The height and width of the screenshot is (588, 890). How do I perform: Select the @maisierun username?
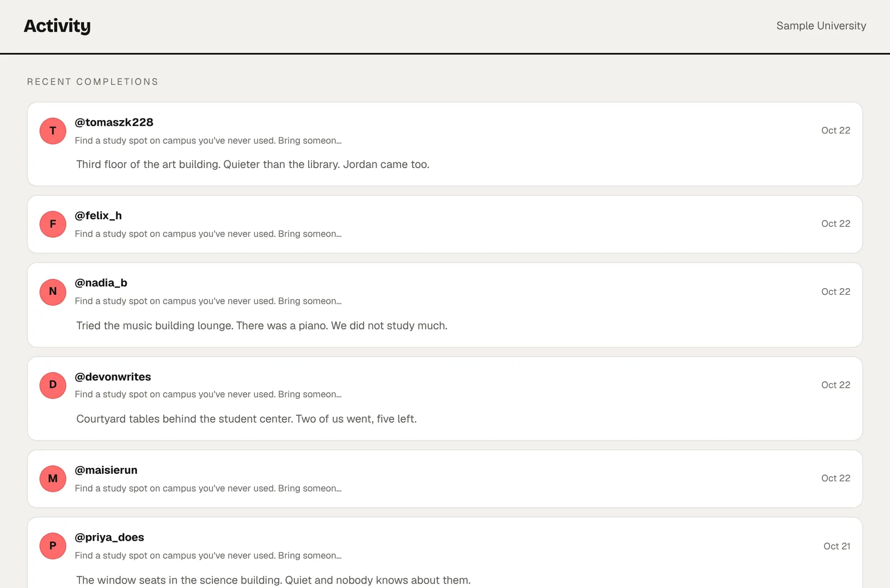106,470
